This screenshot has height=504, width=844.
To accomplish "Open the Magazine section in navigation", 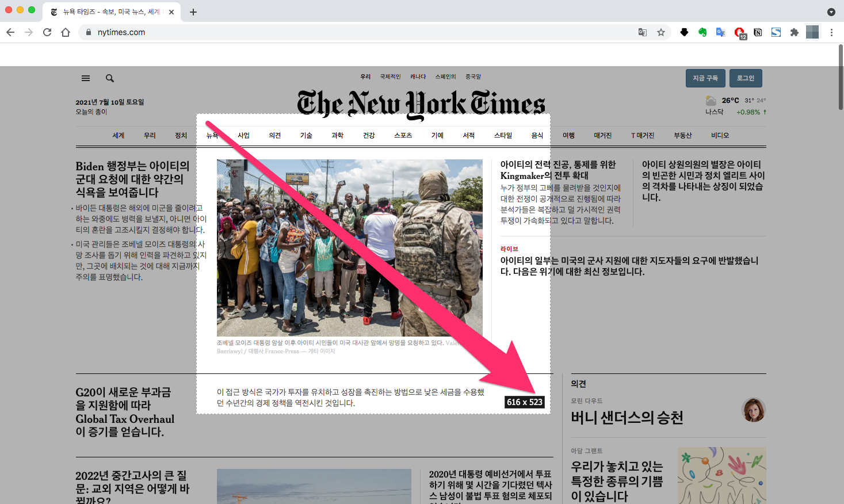I will point(603,135).
